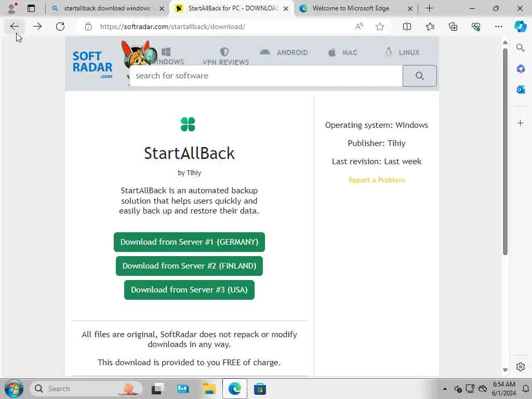Viewport: 532px width, 399px height.
Task: Click the SoftRadar logo
Action: point(92,64)
